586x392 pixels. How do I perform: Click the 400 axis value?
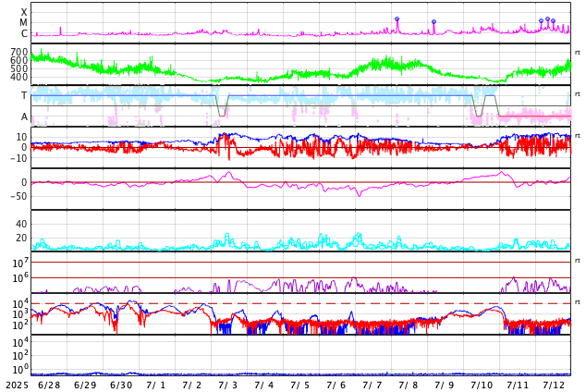click(x=19, y=77)
